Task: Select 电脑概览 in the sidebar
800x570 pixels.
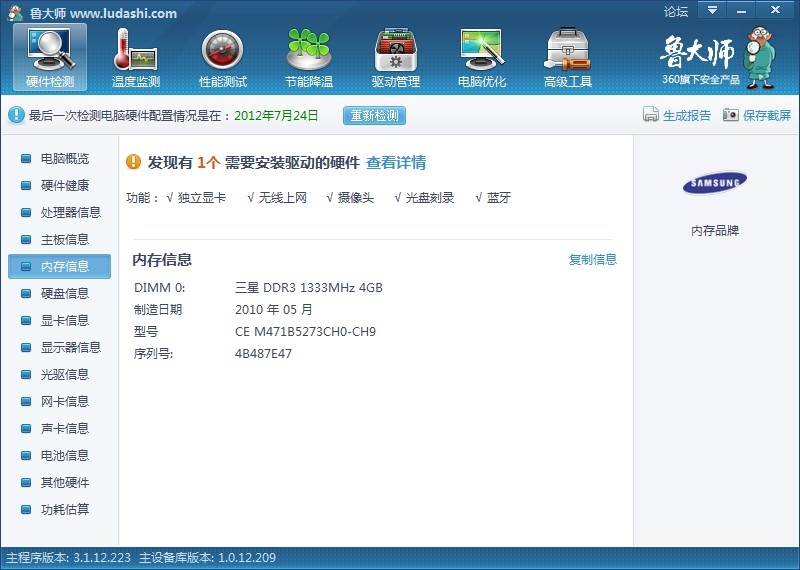Action: coord(64,159)
